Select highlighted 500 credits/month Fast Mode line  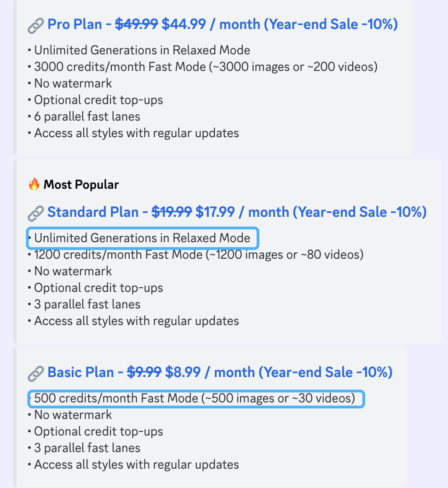(196, 399)
